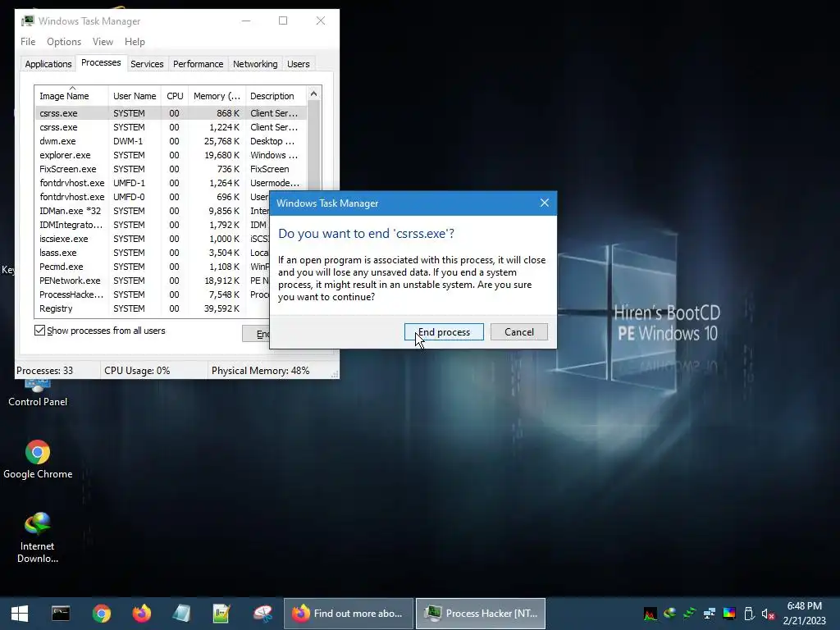
Task: Switch to the Users tab
Action: pos(298,64)
